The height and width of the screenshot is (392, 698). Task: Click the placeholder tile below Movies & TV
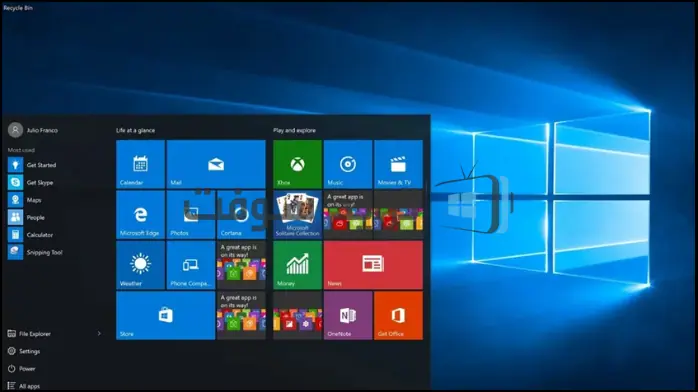click(x=398, y=214)
